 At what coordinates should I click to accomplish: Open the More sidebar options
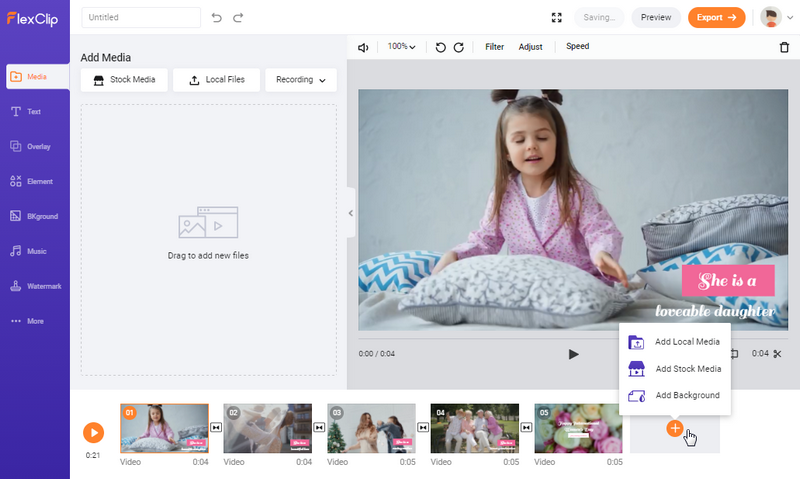[28, 321]
